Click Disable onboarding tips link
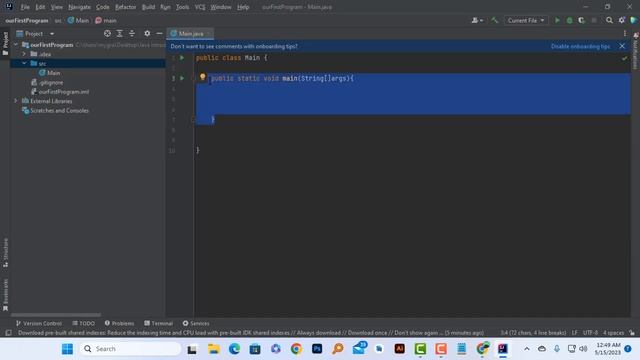Viewport: 640px width, 360px height. pos(580,47)
